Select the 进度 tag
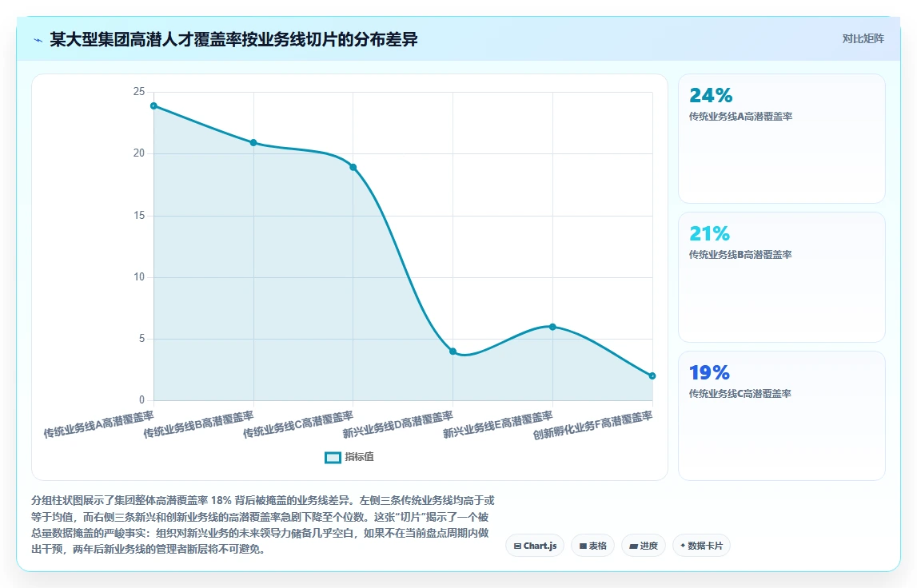917x588 pixels. point(644,546)
